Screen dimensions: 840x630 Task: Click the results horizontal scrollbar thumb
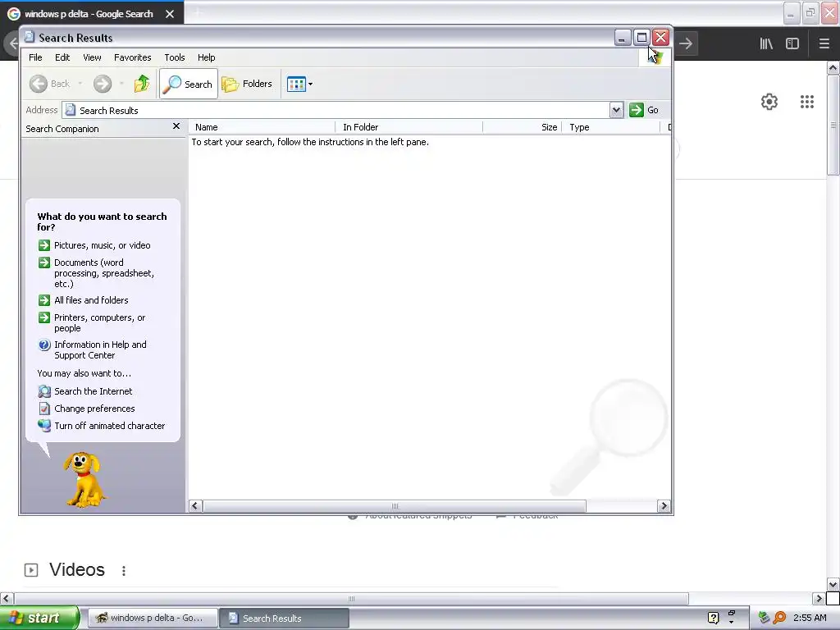pyautogui.click(x=395, y=505)
